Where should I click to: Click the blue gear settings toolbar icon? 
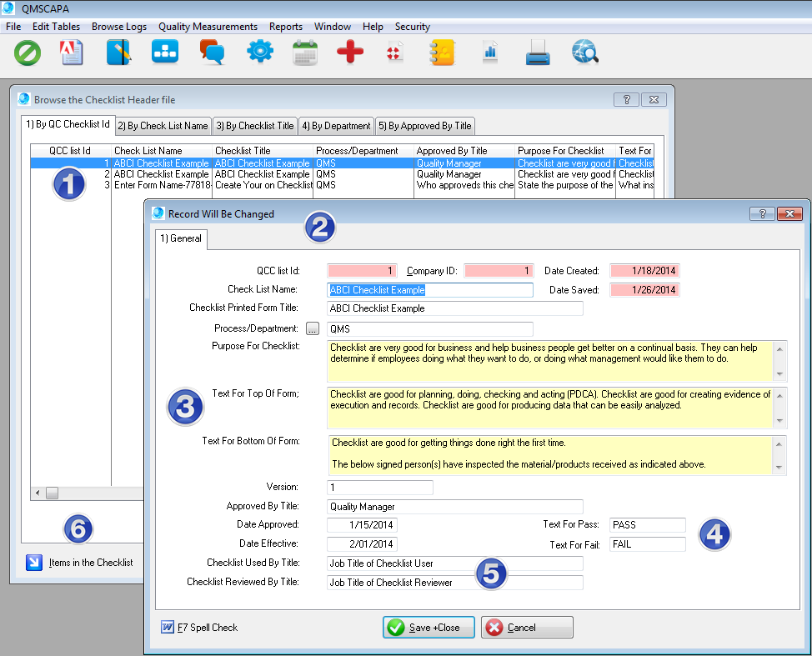[259, 53]
